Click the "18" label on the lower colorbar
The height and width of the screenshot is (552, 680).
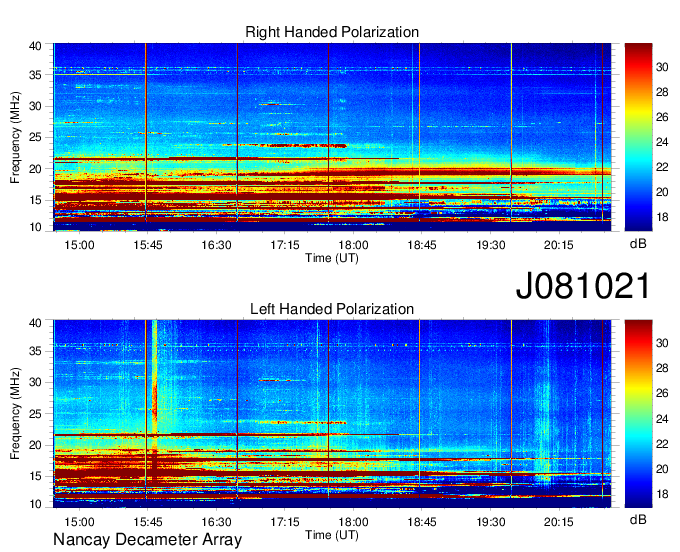[662, 494]
